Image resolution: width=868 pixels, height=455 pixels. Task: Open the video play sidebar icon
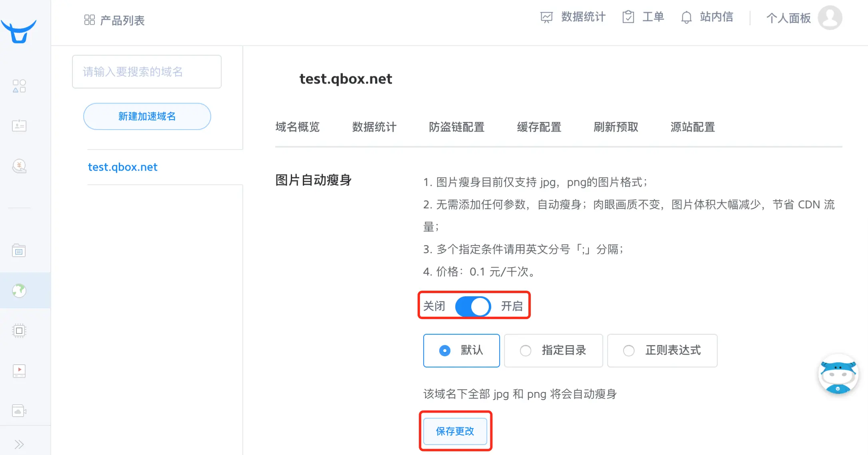tap(19, 371)
